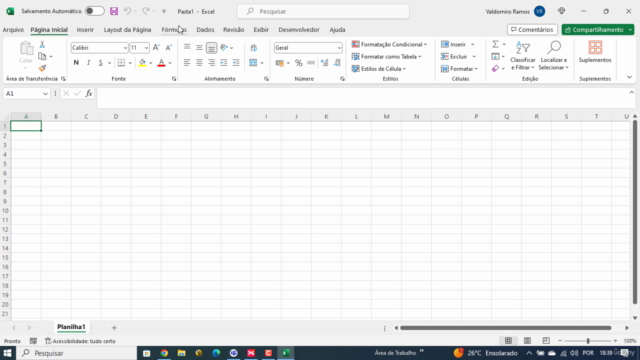This screenshot has height=360, width=640.
Task: Open the number format Geral dropdown
Action: [339, 48]
